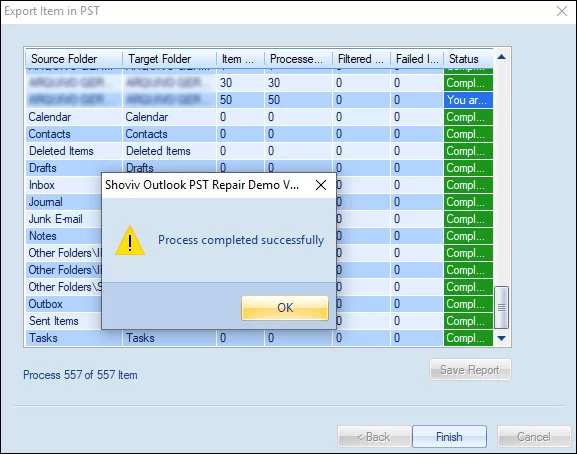Click the table's vertical scrollbar thumb

tap(501, 307)
